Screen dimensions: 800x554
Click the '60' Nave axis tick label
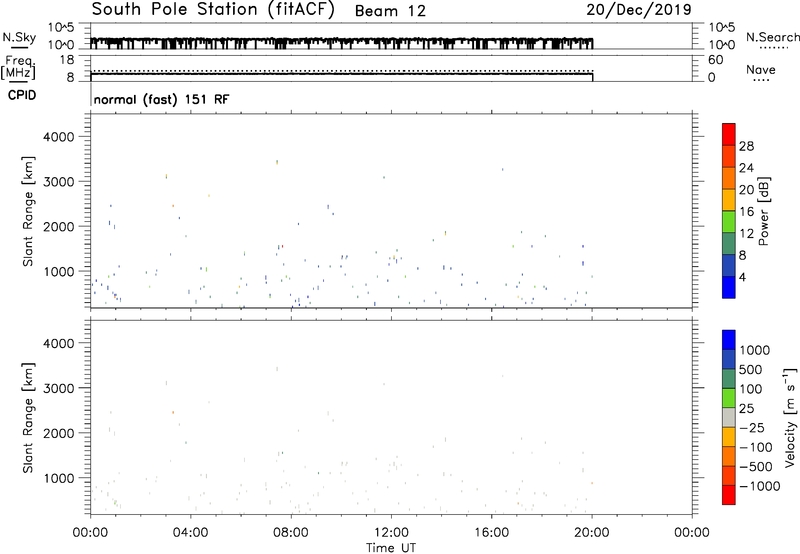pos(715,60)
